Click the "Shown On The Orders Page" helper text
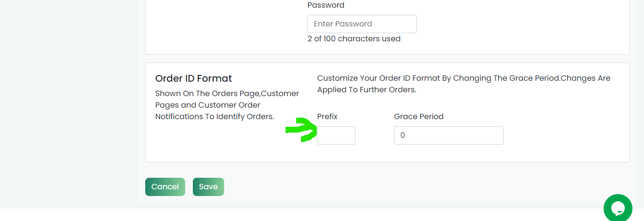This screenshot has width=644, height=221. click(227, 93)
